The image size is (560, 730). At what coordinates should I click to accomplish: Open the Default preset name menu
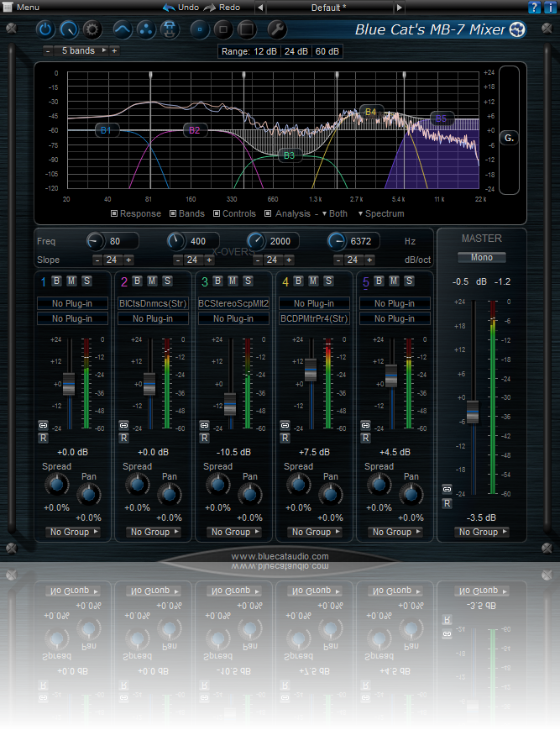click(329, 8)
